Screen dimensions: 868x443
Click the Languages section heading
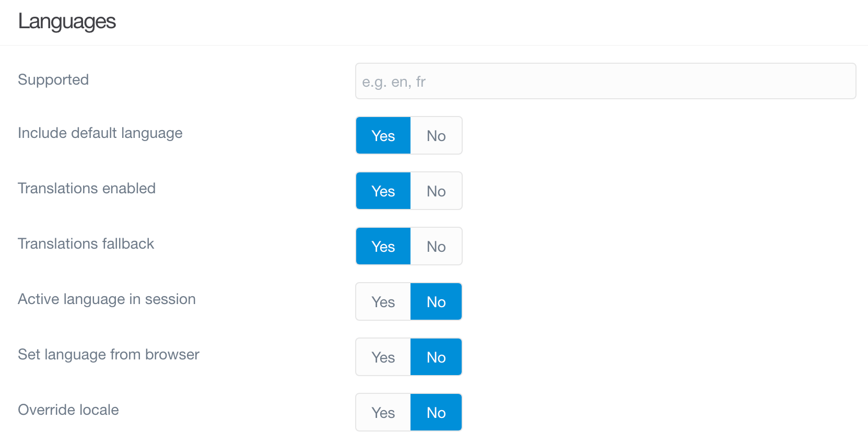tap(67, 21)
